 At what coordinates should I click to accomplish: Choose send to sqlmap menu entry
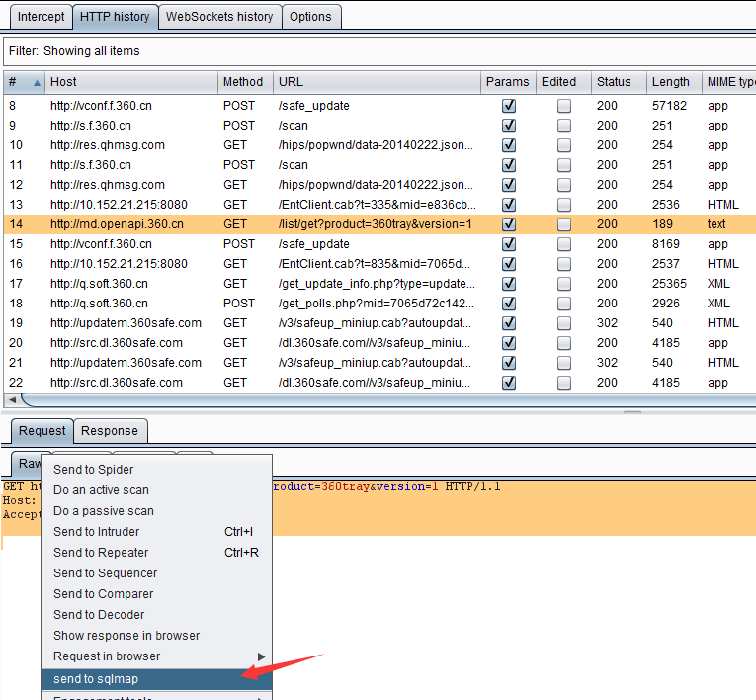96,678
